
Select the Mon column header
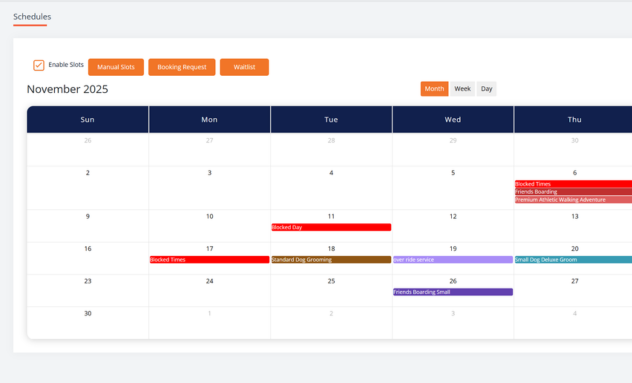click(210, 119)
